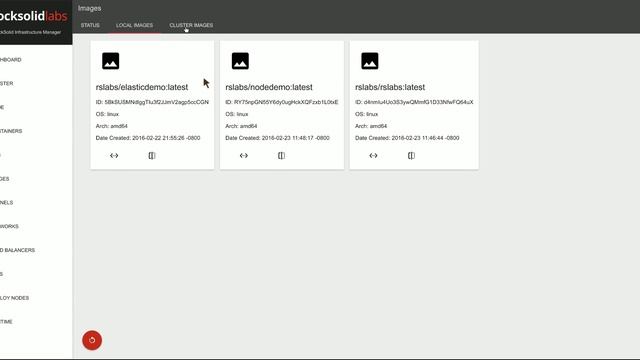The image size is (640, 360).
Task: Click the book icon on the rslabs/rslabs card
Action: tap(411, 156)
